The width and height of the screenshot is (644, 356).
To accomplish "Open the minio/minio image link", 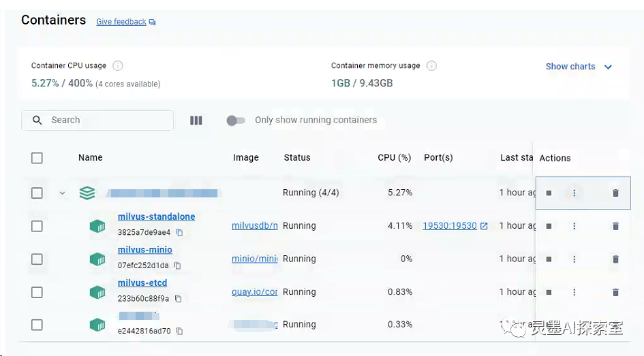I will pos(255,259).
